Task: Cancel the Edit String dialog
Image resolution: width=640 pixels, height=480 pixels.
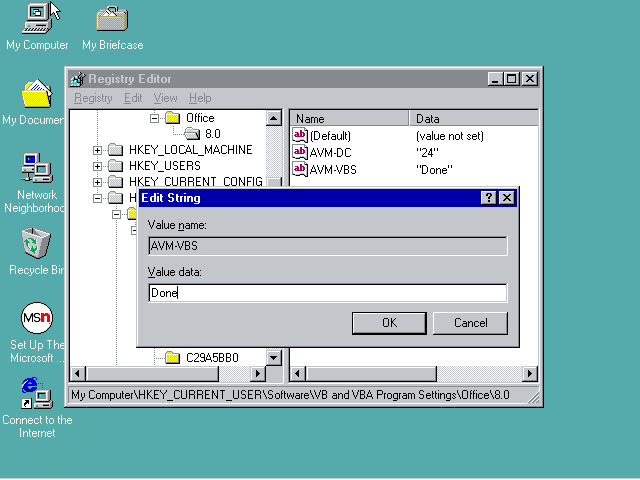Action: [x=470, y=323]
